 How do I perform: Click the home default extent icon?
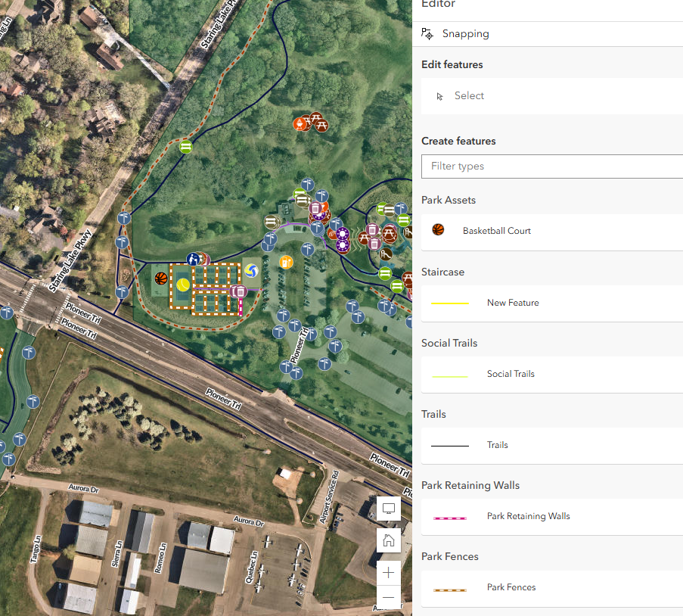[388, 540]
